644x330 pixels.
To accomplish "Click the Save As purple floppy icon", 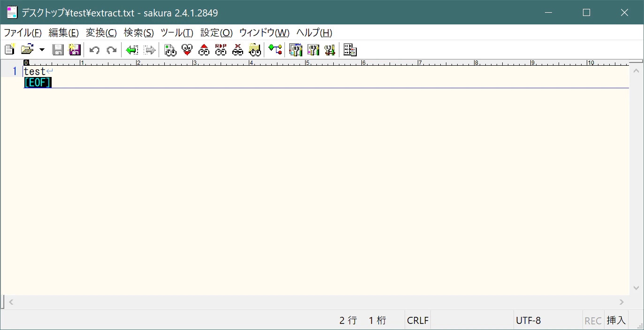I will click(x=75, y=49).
